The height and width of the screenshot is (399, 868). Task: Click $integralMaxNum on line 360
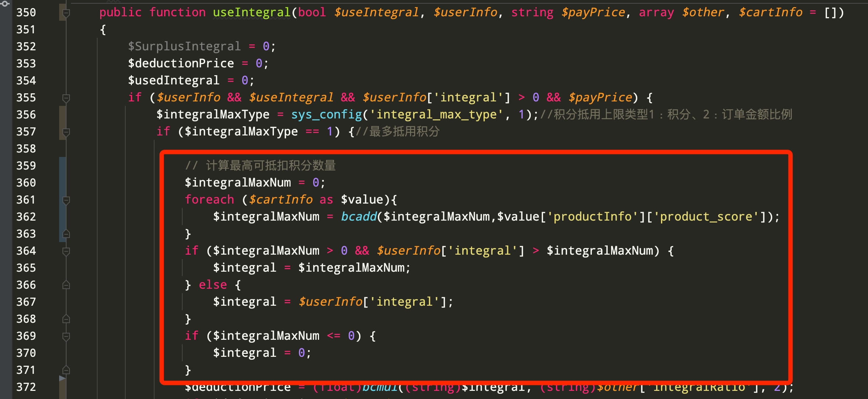coord(238,183)
